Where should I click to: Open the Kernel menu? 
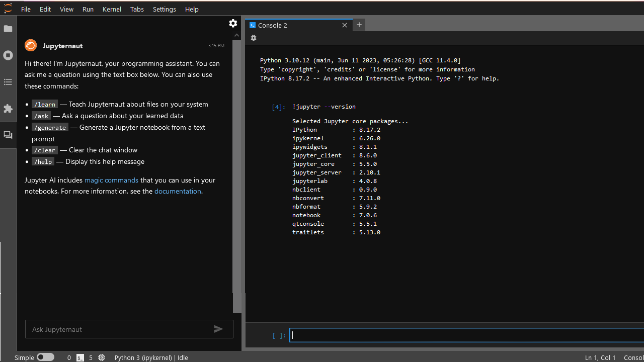click(112, 9)
